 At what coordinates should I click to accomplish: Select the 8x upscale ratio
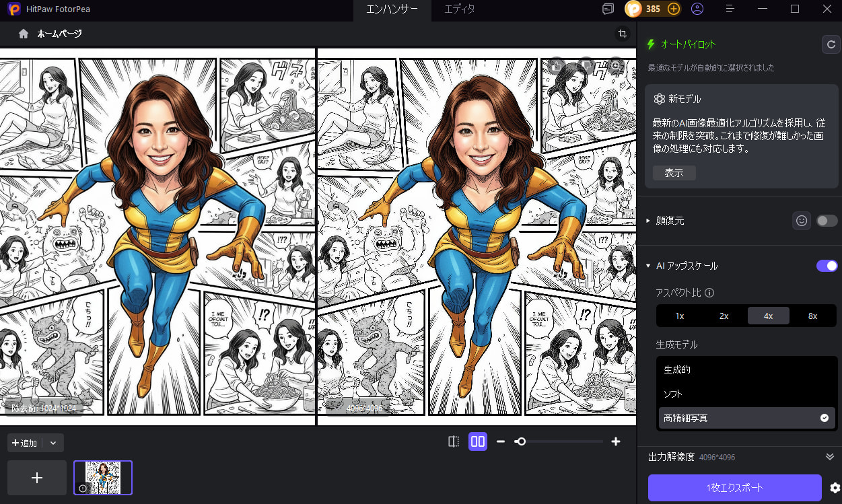click(812, 316)
